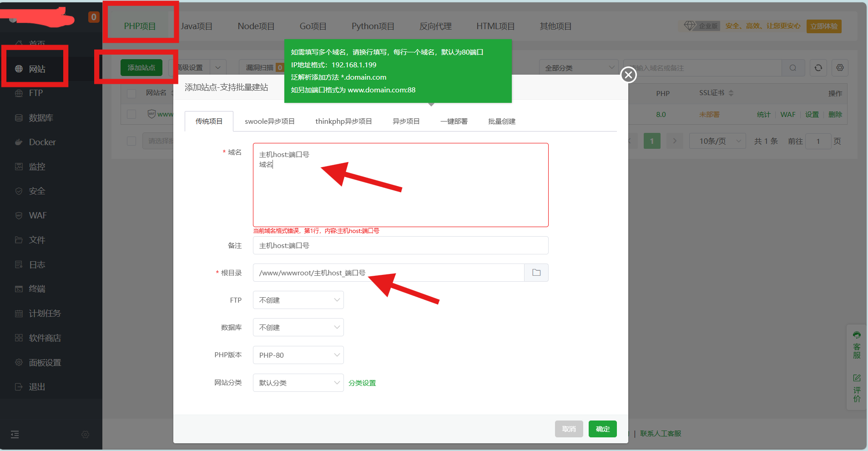Open 软件商店 in the sidebar
868x451 pixels.
click(45, 338)
